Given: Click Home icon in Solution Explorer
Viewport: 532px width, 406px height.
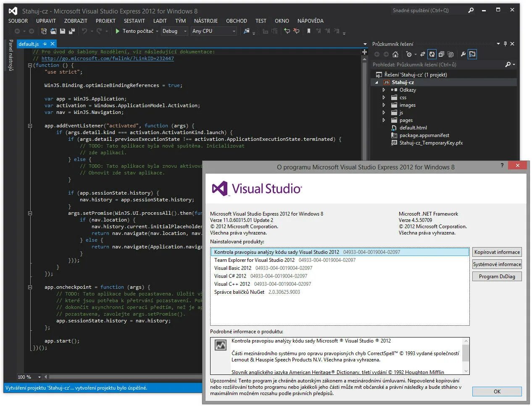Looking at the screenshot, I should 395,54.
